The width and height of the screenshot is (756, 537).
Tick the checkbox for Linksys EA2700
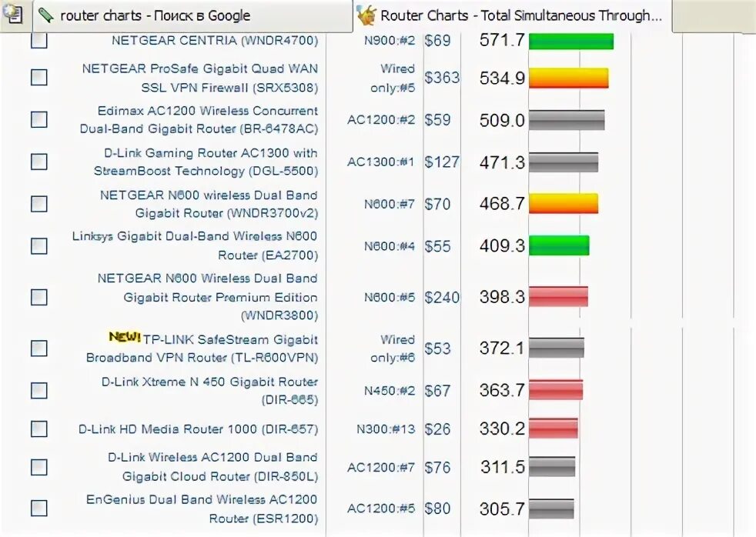coord(39,246)
